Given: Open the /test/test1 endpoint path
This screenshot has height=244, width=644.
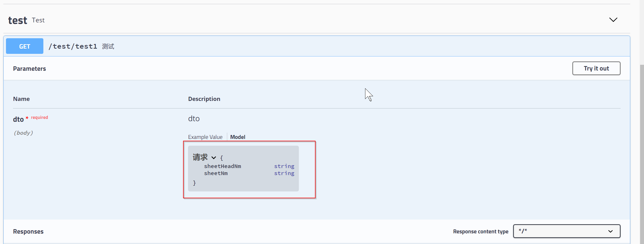Looking at the screenshot, I should coord(73,46).
